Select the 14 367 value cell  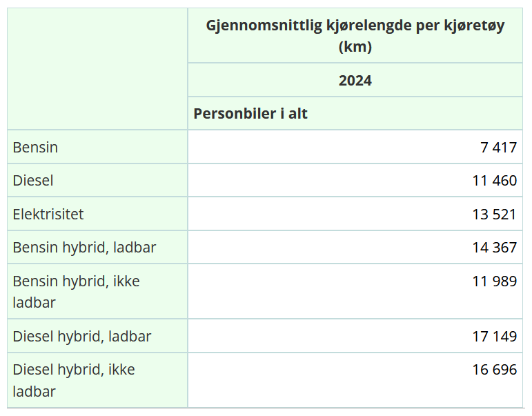494,247
